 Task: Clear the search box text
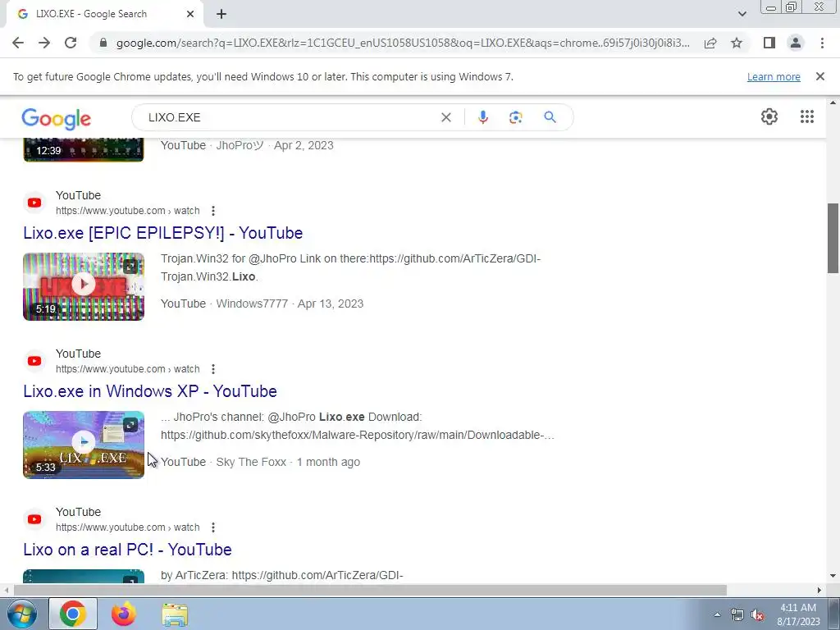point(445,117)
